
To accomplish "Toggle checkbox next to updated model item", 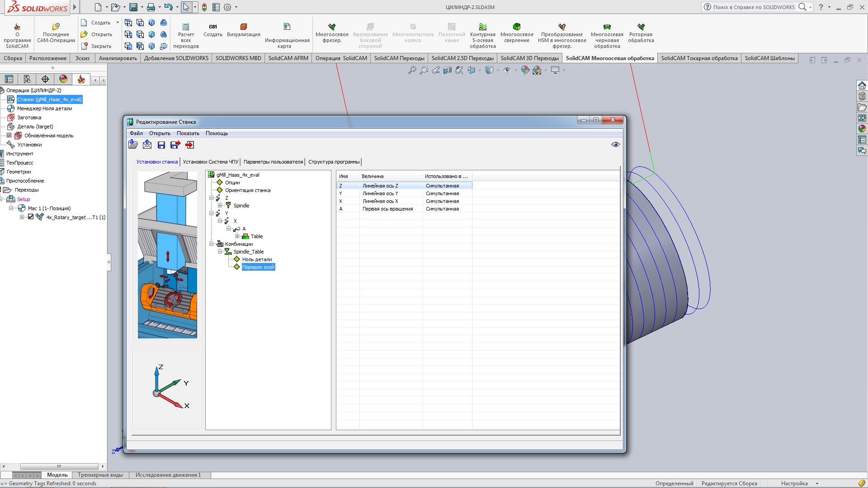I will (9, 135).
